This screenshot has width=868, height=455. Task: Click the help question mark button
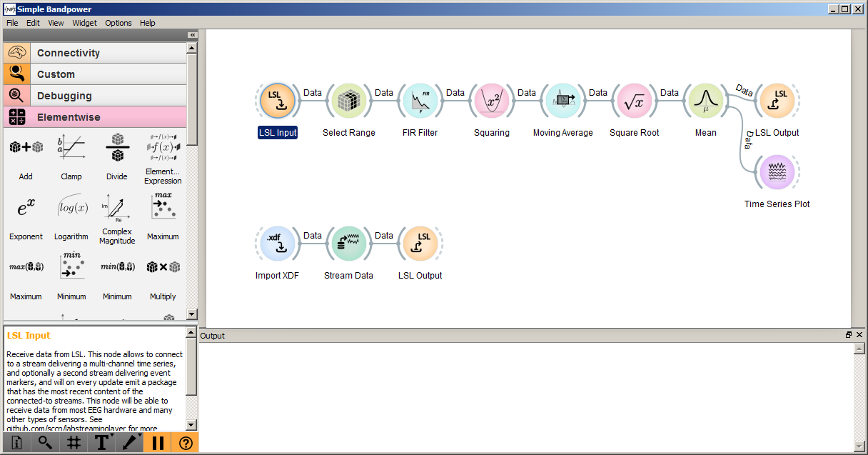186,443
